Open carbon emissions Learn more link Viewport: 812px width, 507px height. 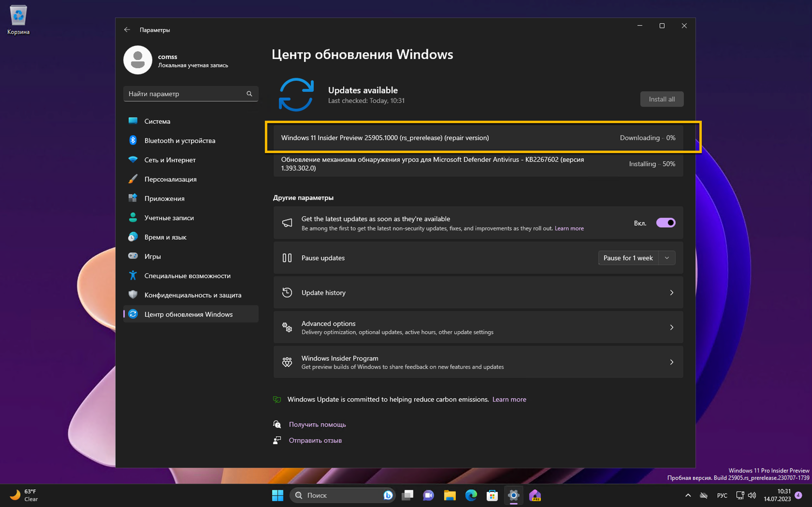coord(509,399)
